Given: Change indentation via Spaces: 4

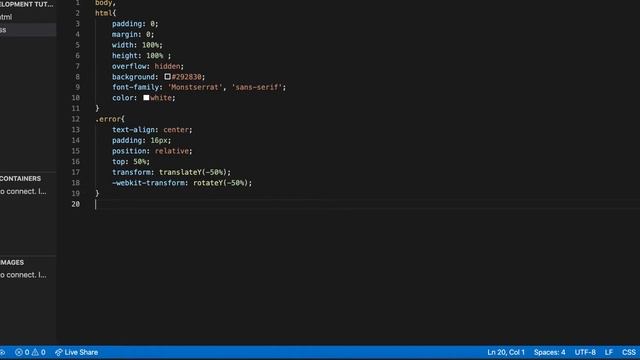Looking at the screenshot, I should click(549, 352).
